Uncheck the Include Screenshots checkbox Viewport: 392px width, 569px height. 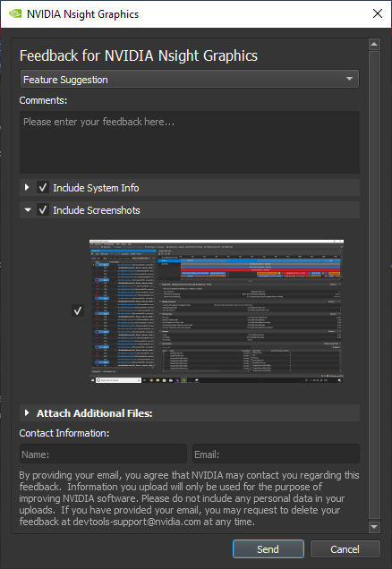[x=43, y=209]
